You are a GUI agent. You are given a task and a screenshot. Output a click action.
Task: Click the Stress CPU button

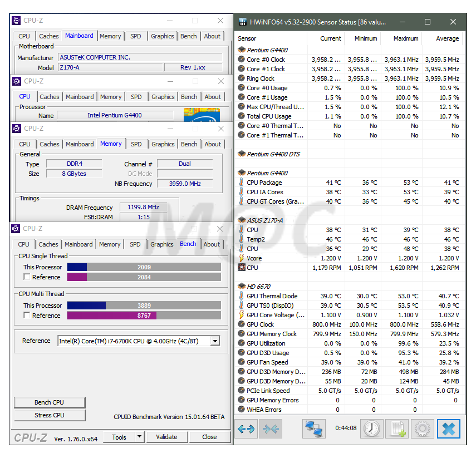pos(50,415)
